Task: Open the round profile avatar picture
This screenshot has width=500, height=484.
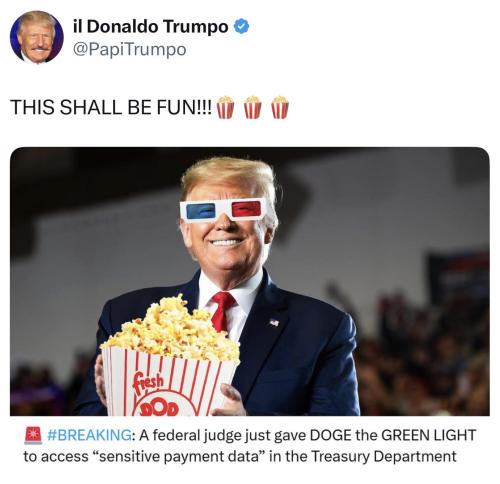Action: pos(37,37)
